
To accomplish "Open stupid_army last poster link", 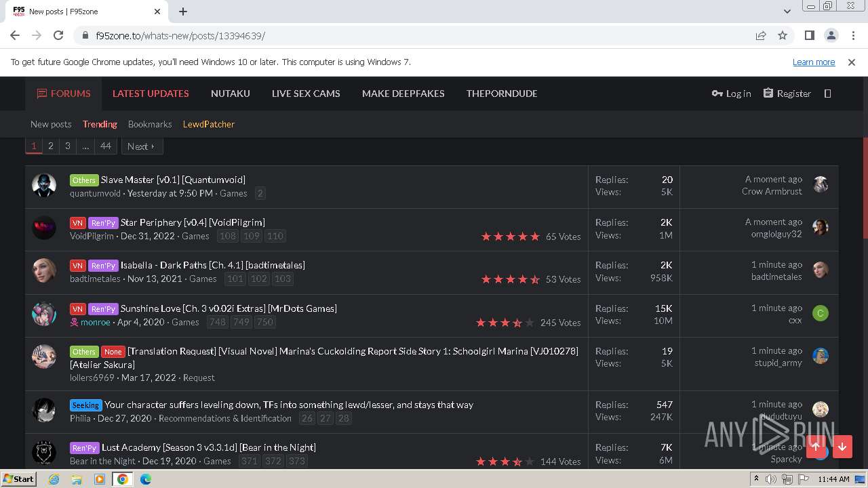I will tap(778, 363).
